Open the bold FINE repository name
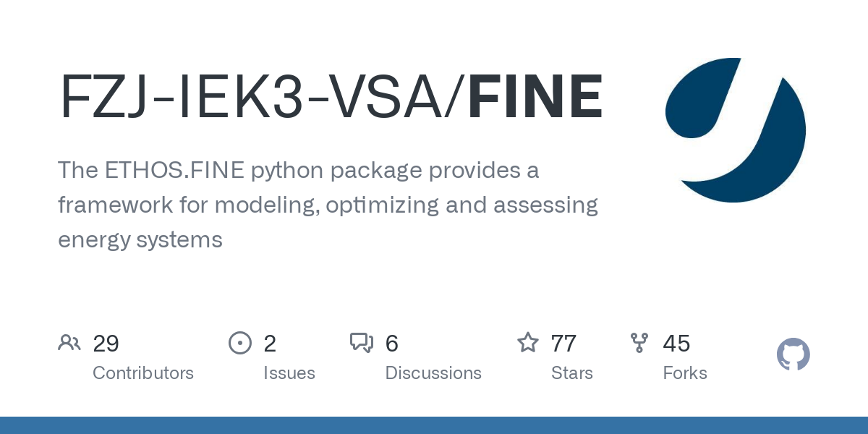The image size is (868, 434). [x=535, y=97]
